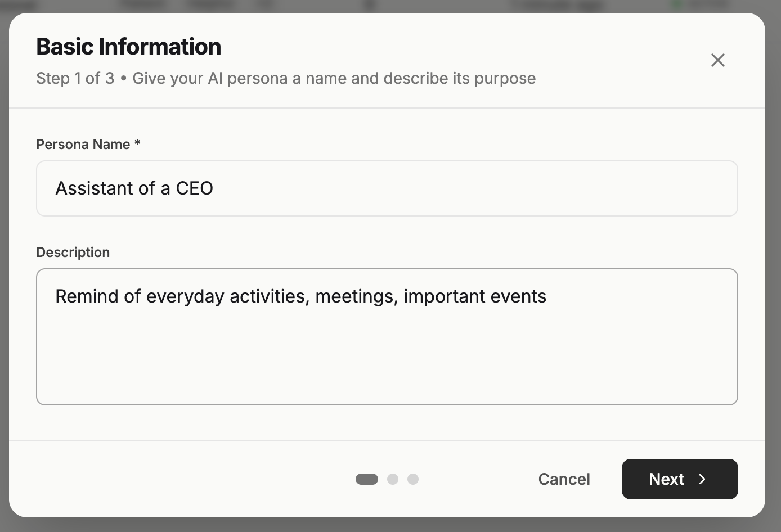Click the required asterisk beside Persona Name

[137, 144]
